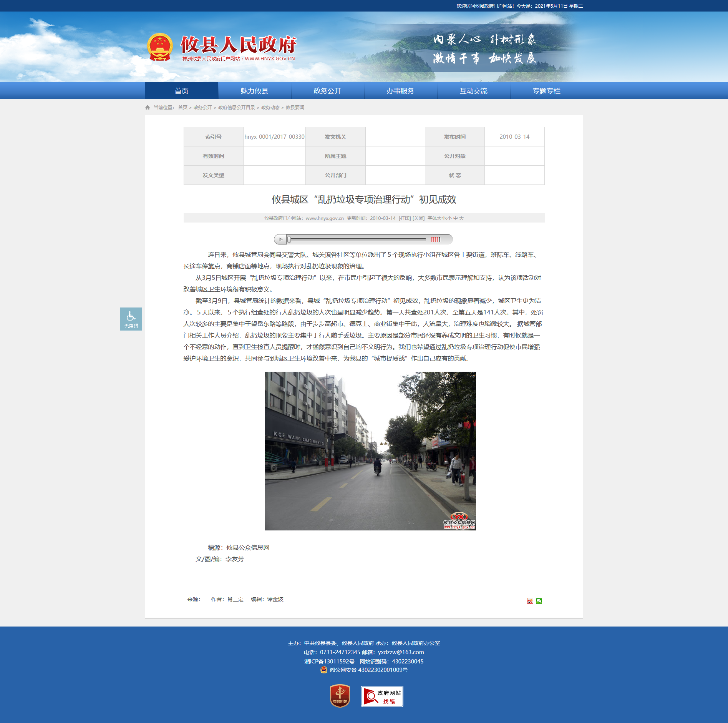Click the national emblem logo
This screenshot has width=728, height=723.
(160, 47)
